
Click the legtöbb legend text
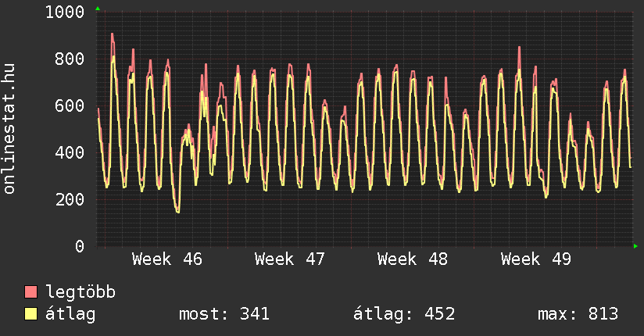point(81,292)
